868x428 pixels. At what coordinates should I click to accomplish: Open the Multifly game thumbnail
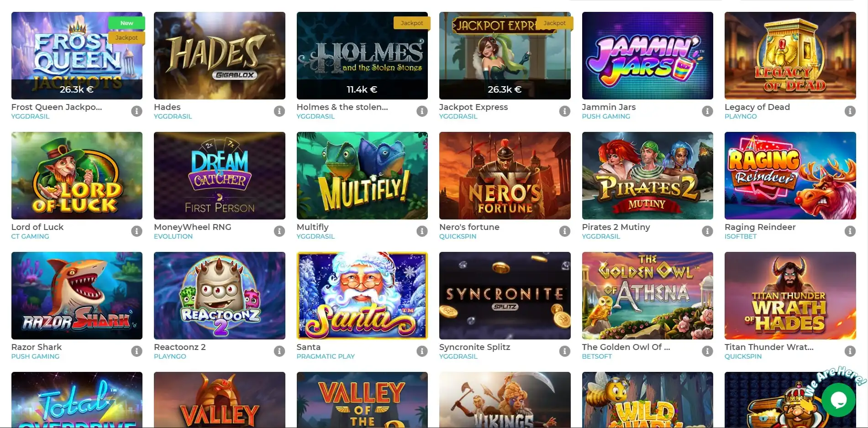[362, 176]
